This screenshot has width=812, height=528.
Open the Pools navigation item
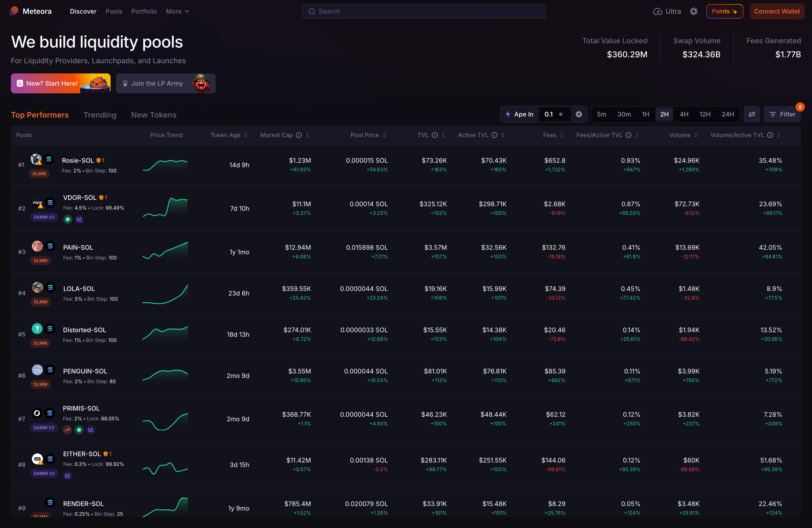pos(114,11)
